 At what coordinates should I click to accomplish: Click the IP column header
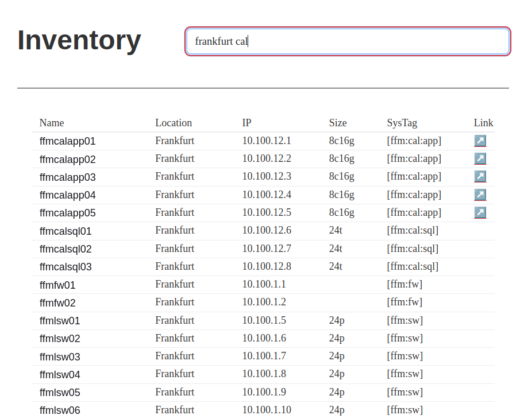[246, 123]
